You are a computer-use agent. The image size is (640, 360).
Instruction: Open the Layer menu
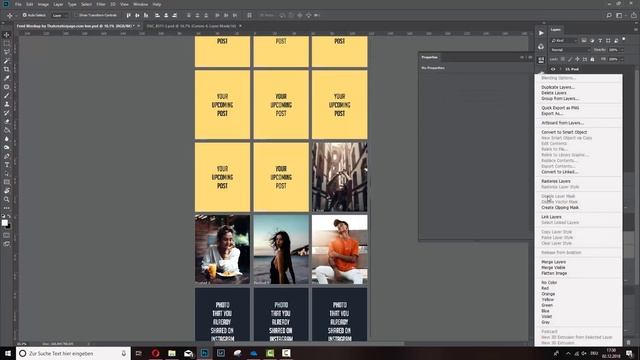point(58,4)
